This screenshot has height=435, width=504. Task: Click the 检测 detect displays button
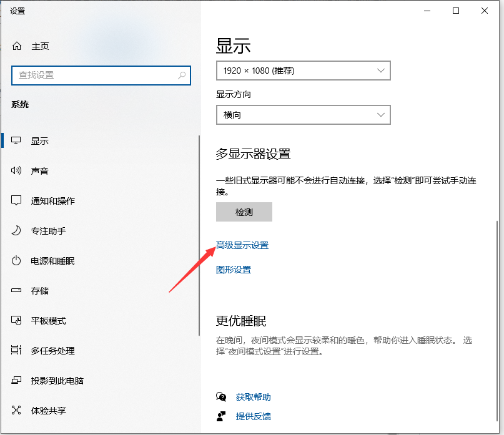tap(244, 212)
